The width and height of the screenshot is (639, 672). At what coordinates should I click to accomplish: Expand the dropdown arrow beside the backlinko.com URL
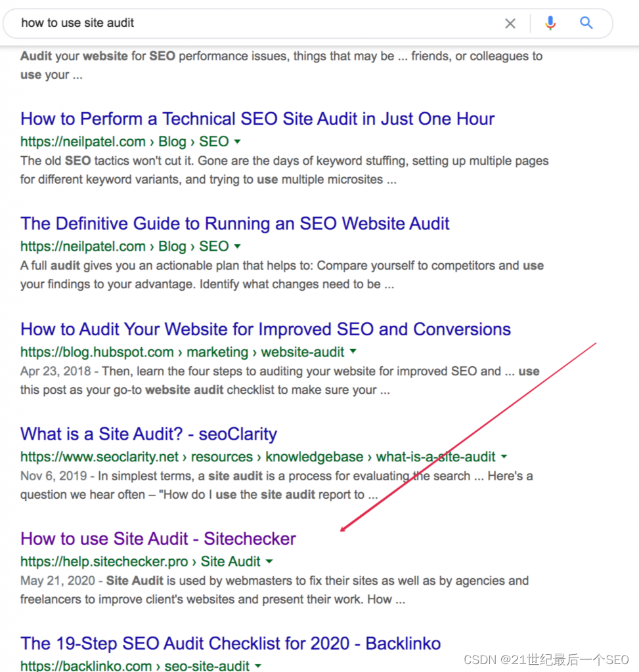257,665
